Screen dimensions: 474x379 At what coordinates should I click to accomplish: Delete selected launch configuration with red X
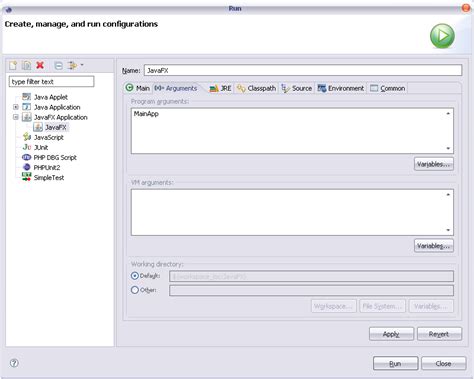click(40, 65)
